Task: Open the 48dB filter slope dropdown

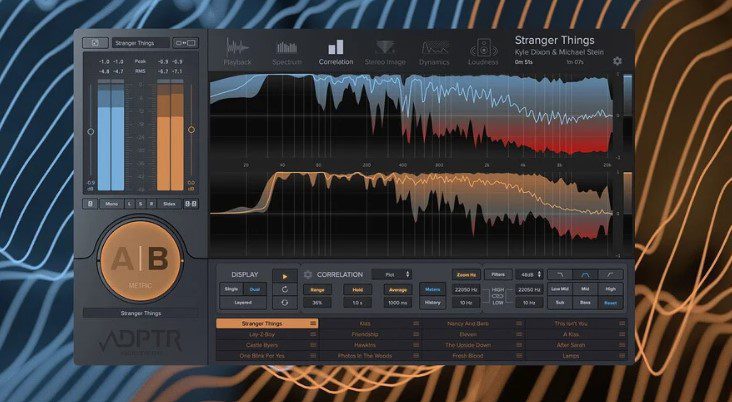Action: coord(529,275)
